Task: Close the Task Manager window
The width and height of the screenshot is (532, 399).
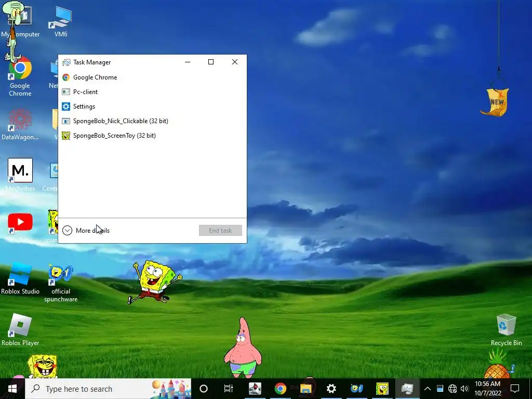Action: [235, 62]
